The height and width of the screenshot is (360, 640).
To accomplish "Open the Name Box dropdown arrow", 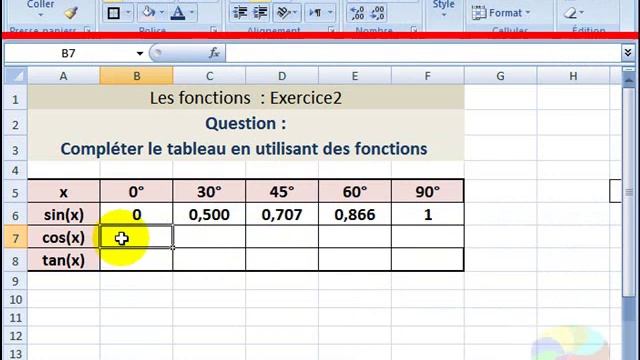I will tap(140, 53).
